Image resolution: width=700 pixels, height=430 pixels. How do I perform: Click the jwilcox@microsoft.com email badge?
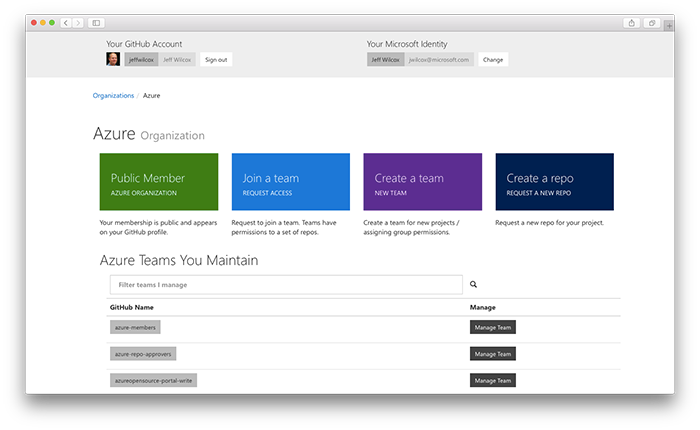point(439,59)
